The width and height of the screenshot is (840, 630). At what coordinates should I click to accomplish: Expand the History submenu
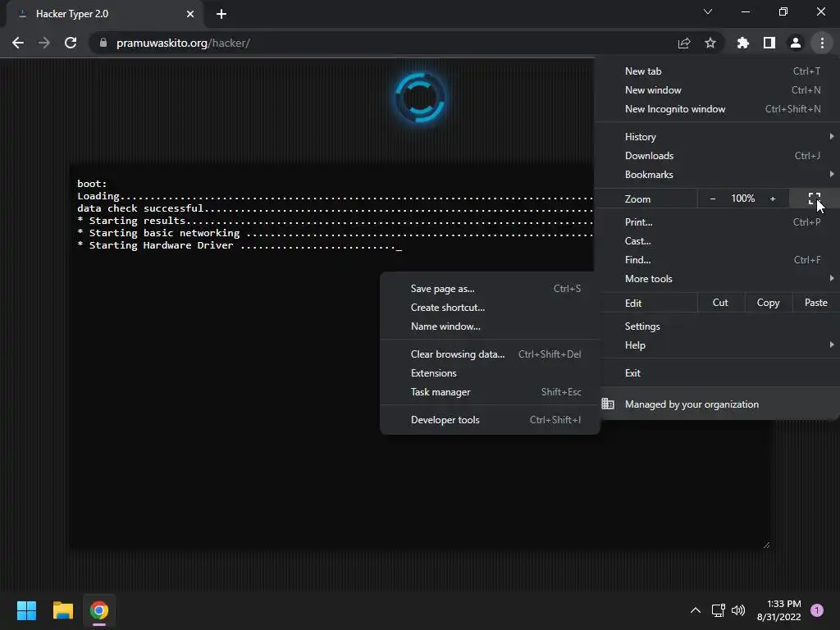(717, 137)
